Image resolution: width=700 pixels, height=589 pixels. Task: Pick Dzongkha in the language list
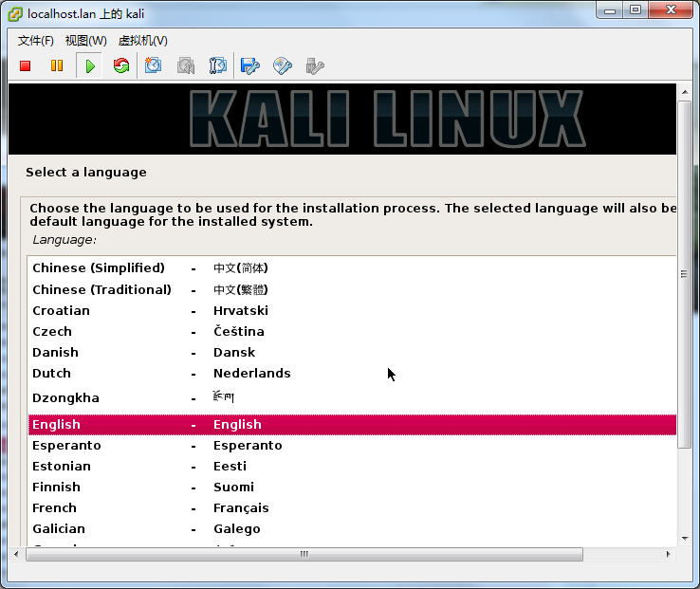click(x=352, y=397)
